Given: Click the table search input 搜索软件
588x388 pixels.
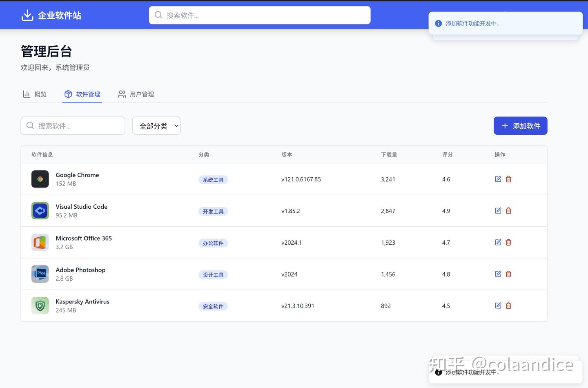Looking at the screenshot, I should point(73,126).
